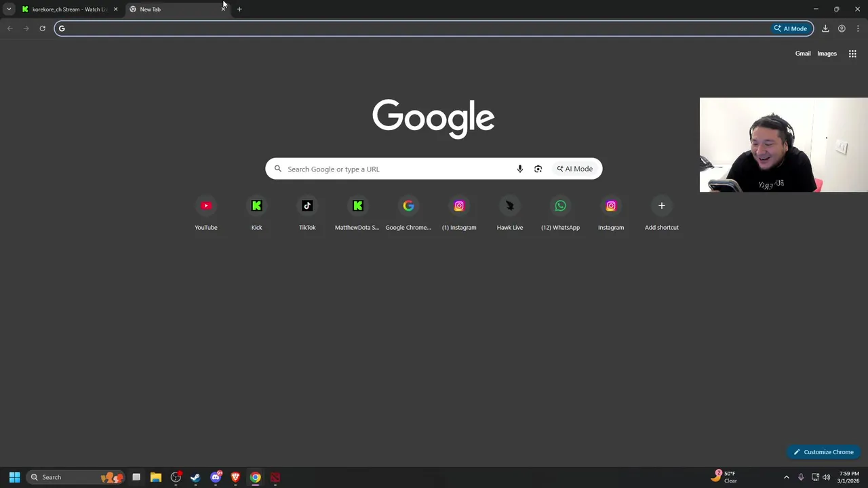Reload the page
This screenshot has height=488, width=868.
click(42, 28)
